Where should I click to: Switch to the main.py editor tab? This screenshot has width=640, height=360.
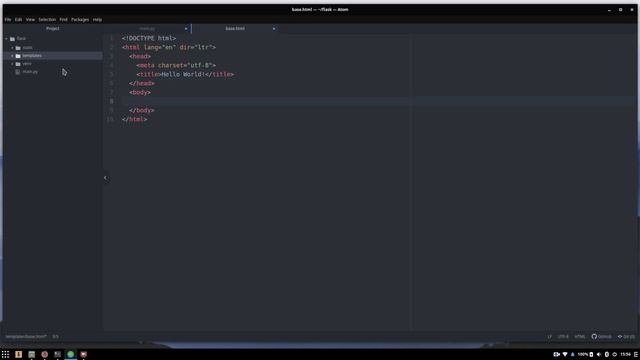[147, 29]
